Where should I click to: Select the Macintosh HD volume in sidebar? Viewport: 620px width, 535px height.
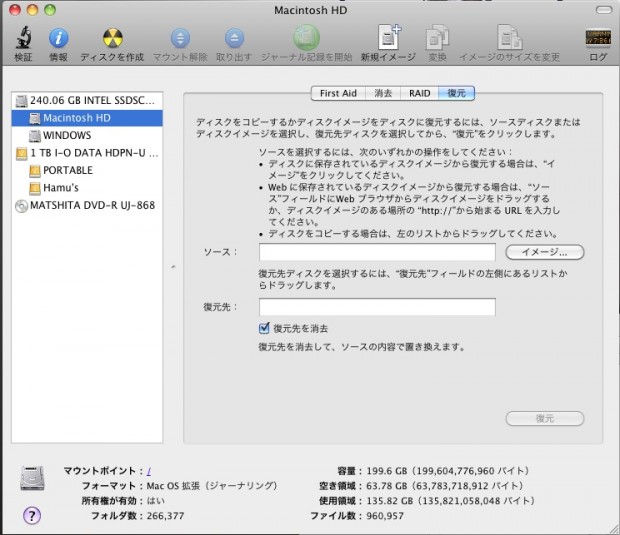coord(87,118)
